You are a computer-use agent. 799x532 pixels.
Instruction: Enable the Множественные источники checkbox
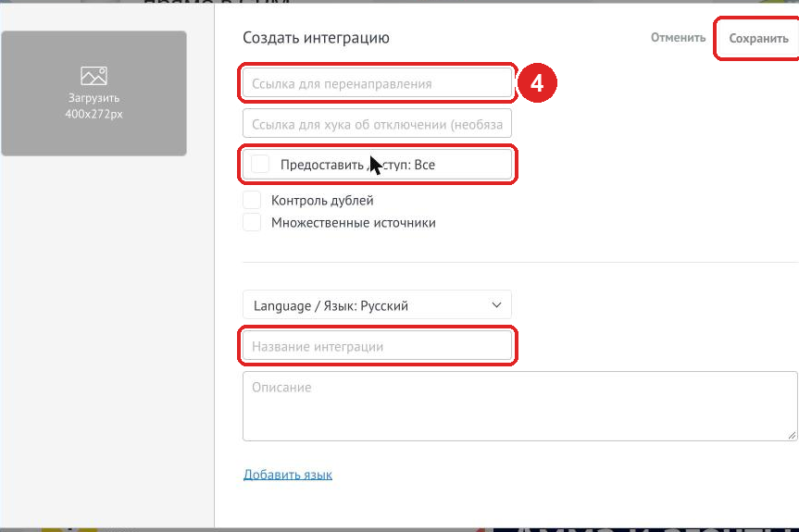coord(252,222)
